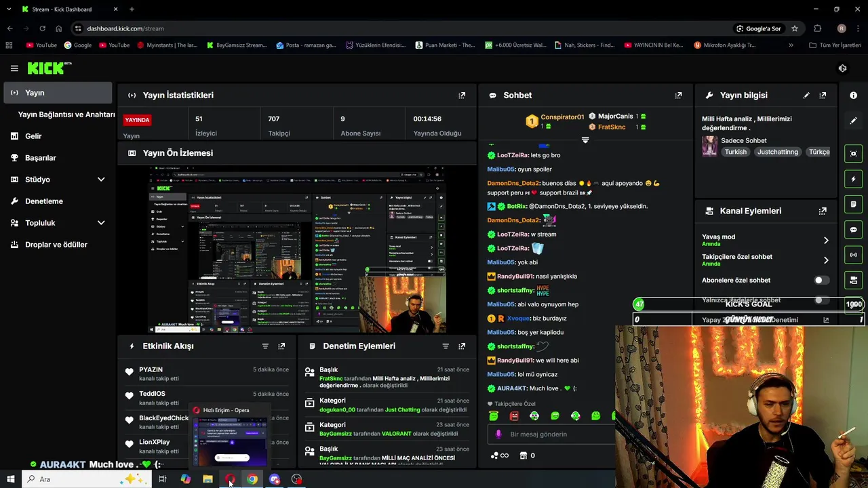Toggle the chat bubble widget icon in right sidebar

[x=854, y=230]
